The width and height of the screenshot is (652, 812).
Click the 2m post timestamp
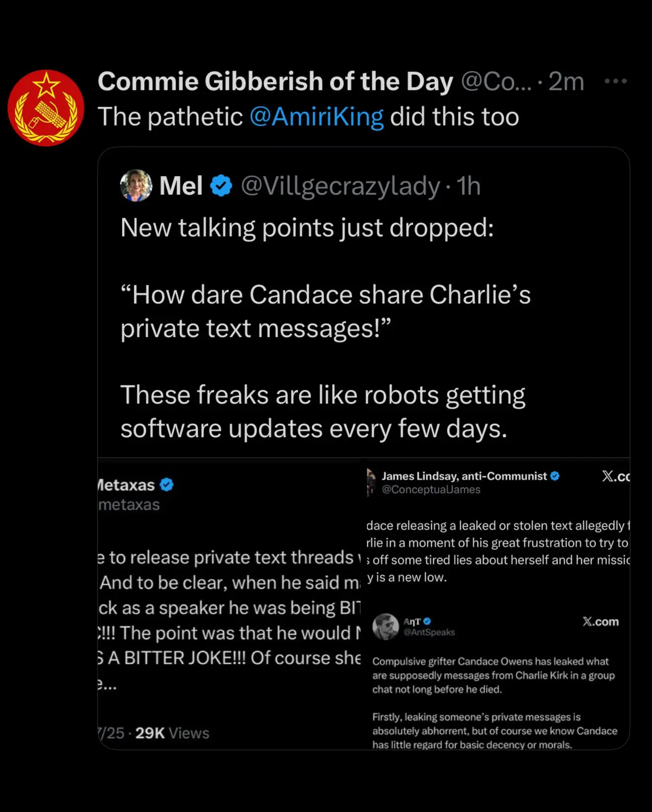point(566,82)
